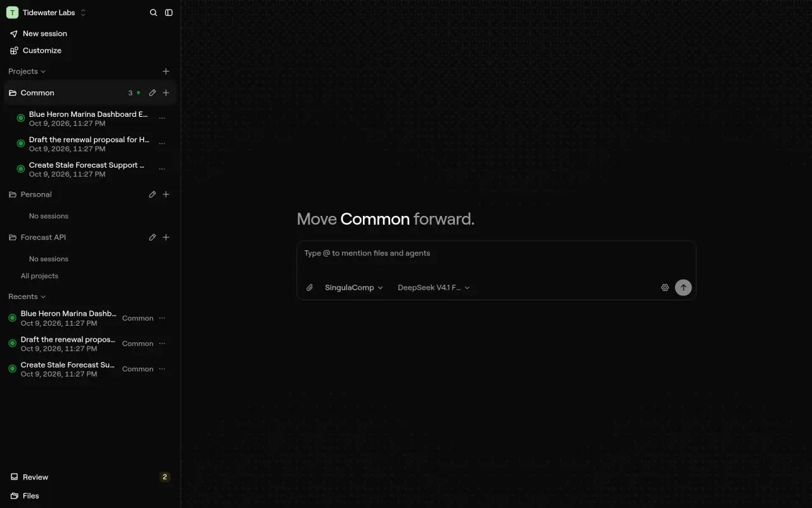The width and height of the screenshot is (812, 508).
Task: Edit the Personal project with pencil icon
Action: (152, 194)
